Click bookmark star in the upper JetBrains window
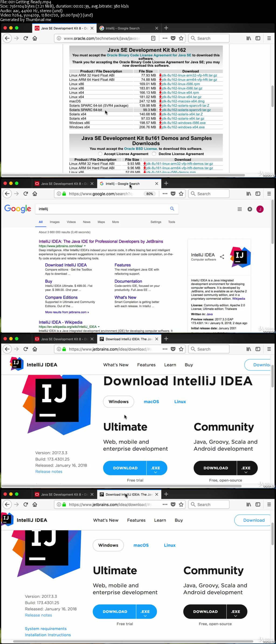 tap(181, 349)
